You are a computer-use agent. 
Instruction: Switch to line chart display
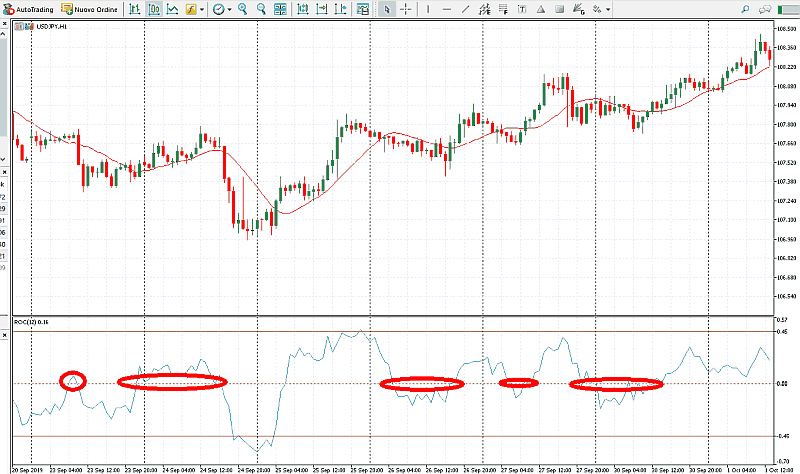(173, 9)
